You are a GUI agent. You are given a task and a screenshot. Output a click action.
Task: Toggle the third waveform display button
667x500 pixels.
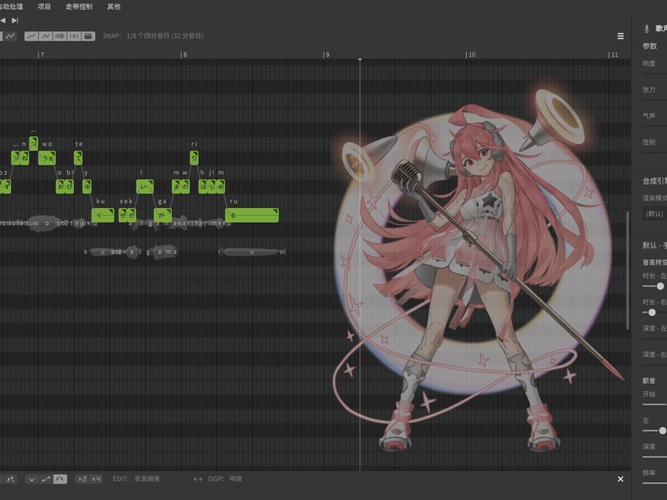tap(60, 36)
